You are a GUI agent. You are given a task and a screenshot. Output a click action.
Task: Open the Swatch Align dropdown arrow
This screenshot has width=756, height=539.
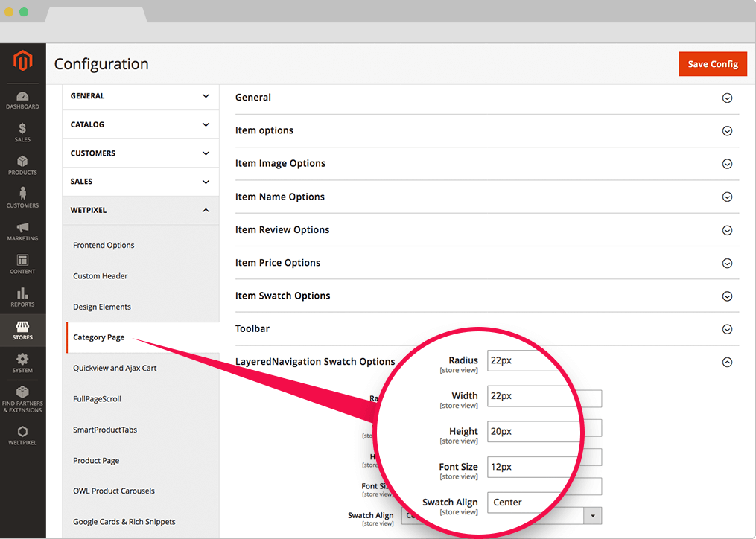pos(593,515)
